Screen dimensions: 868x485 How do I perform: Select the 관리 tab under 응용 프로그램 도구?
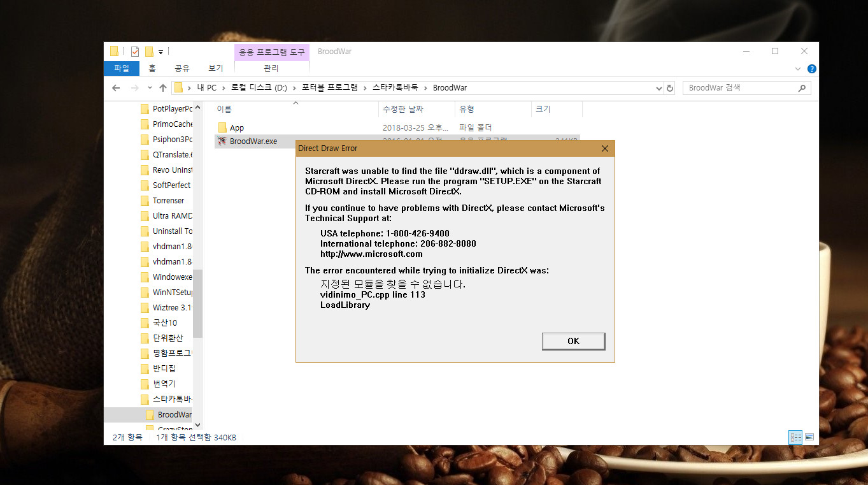[271, 68]
